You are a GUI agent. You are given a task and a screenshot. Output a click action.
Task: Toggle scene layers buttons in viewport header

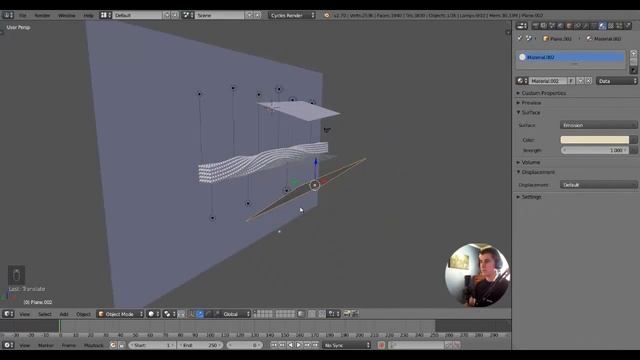point(274,314)
